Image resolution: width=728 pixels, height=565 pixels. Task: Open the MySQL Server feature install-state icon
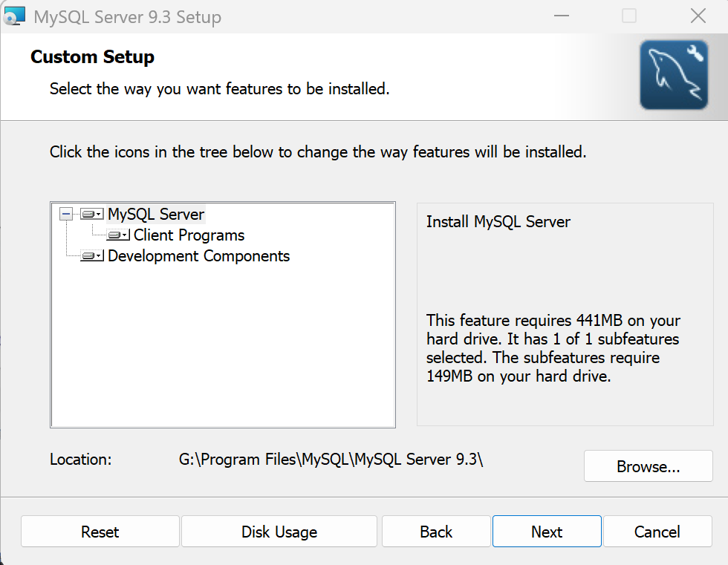pyautogui.click(x=88, y=214)
